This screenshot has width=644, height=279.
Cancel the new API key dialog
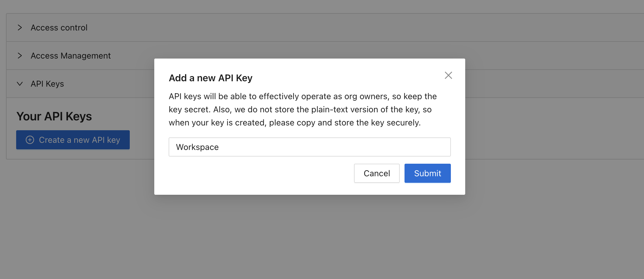[376, 173]
